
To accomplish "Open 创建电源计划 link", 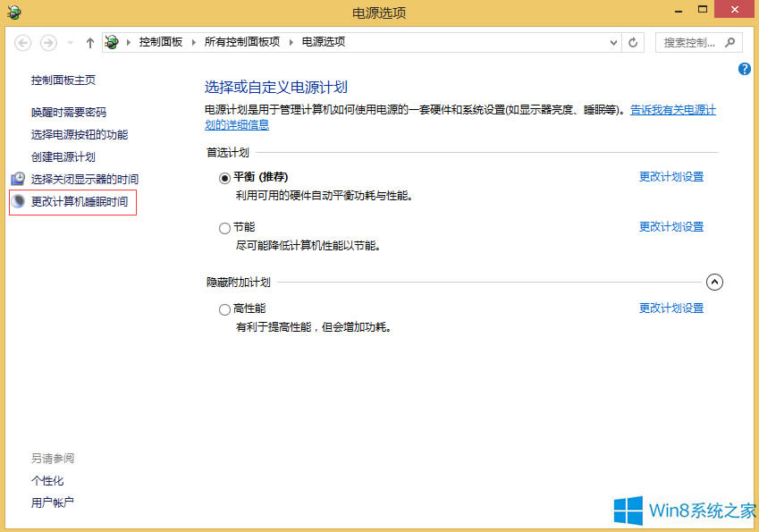I will tap(63, 156).
